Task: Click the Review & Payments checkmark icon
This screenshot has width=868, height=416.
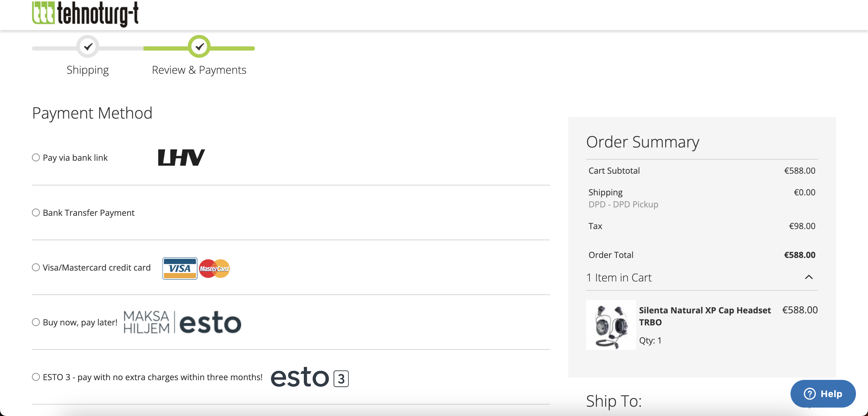Action: tap(199, 46)
